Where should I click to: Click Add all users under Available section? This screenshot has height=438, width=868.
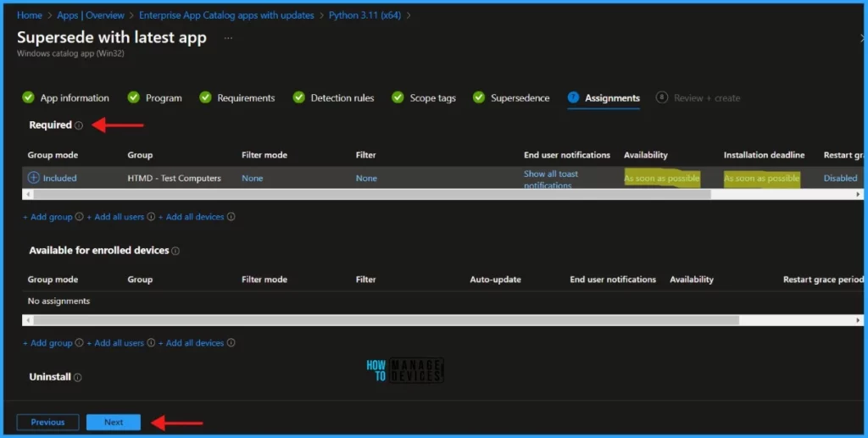pyautogui.click(x=115, y=343)
